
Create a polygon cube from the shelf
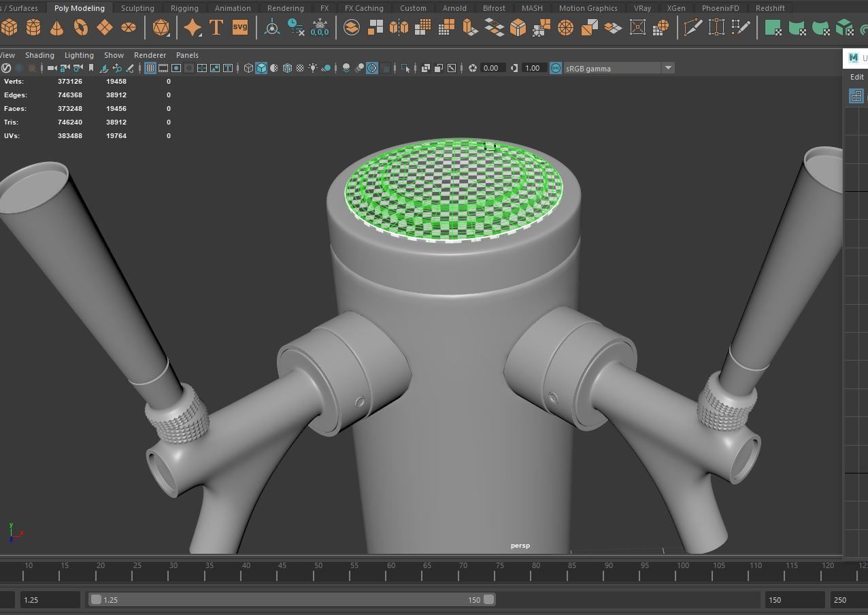(x=10, y=27)
